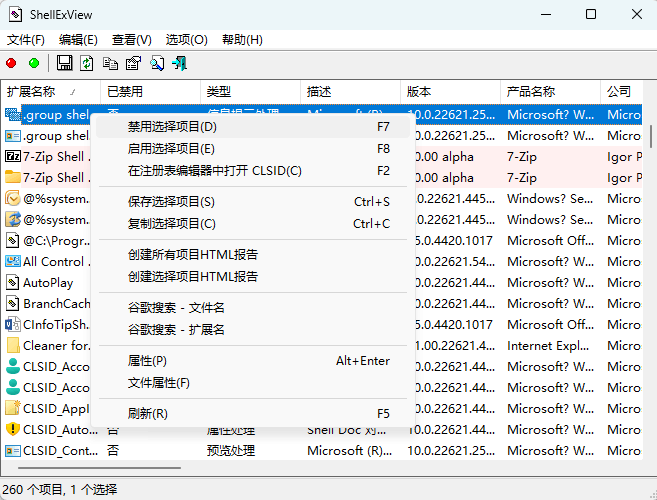Click the refresh icon in toolbar
This screenshot has width=657, height=500.
[87, 64]
